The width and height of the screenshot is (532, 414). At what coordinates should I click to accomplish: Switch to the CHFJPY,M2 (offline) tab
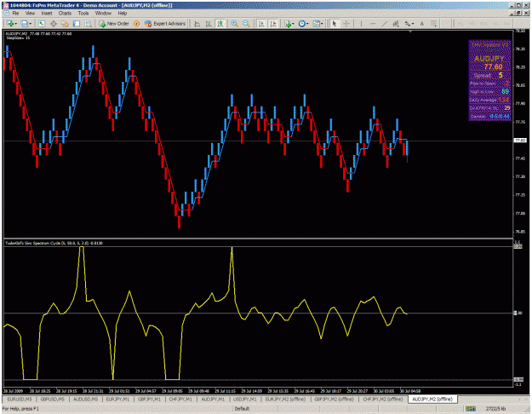point(383,399)
